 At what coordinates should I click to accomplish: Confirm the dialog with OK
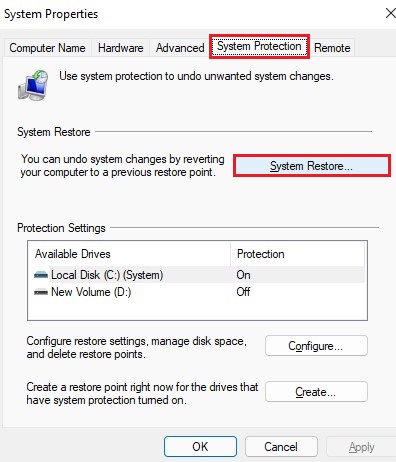coord(200,447)
